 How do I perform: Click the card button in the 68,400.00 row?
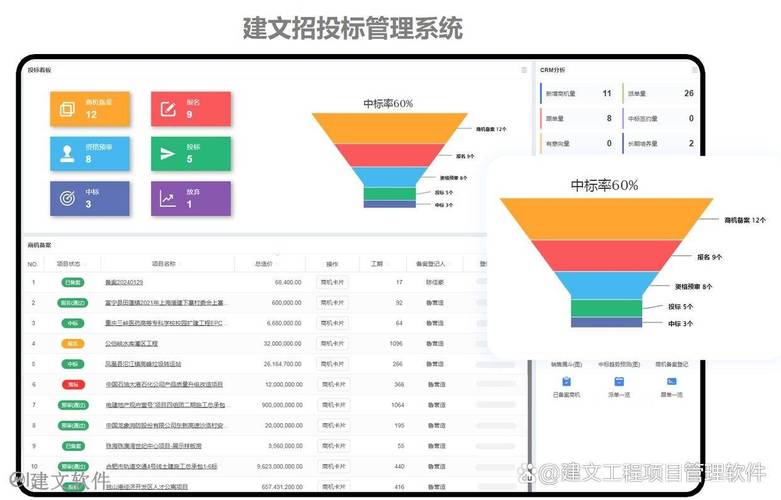pyautogui.click(x=332, y=282)
